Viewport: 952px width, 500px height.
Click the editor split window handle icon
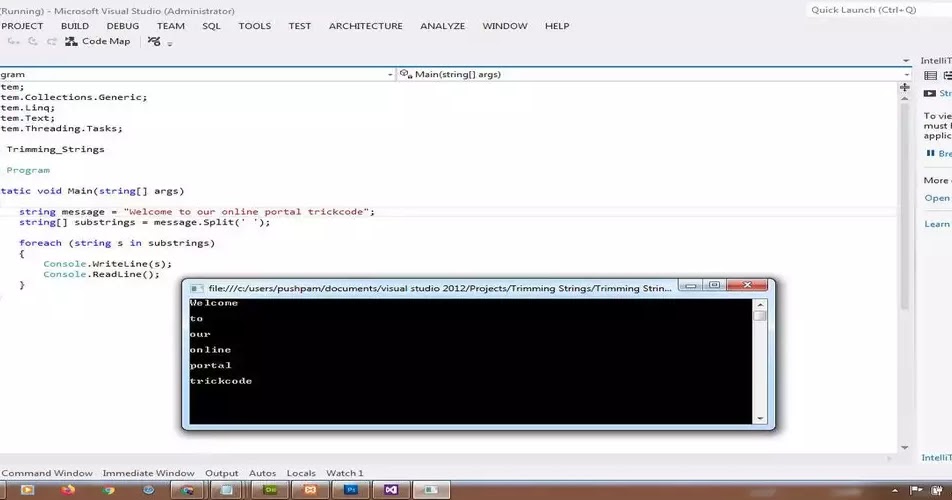click(x=905, y=87)
